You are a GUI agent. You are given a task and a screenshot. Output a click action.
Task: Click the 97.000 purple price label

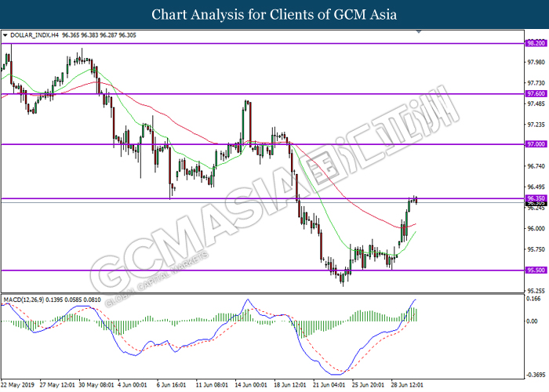(536, 143)
